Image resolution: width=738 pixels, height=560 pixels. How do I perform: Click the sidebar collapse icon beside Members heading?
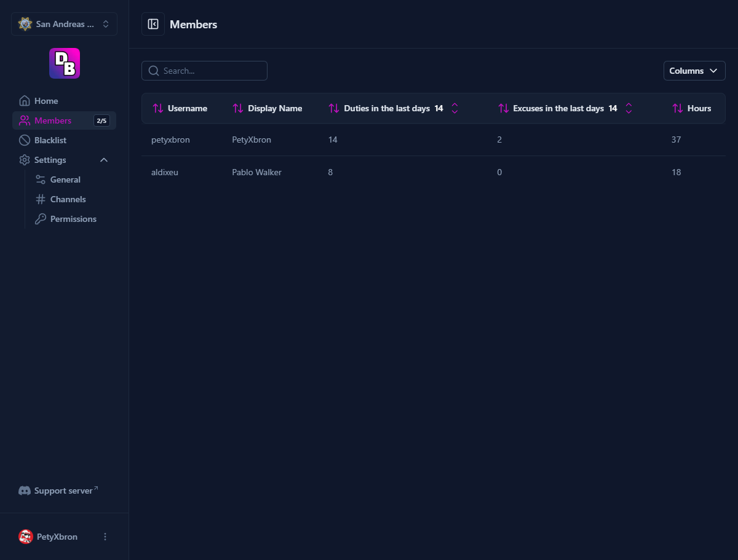coord(153,24)
